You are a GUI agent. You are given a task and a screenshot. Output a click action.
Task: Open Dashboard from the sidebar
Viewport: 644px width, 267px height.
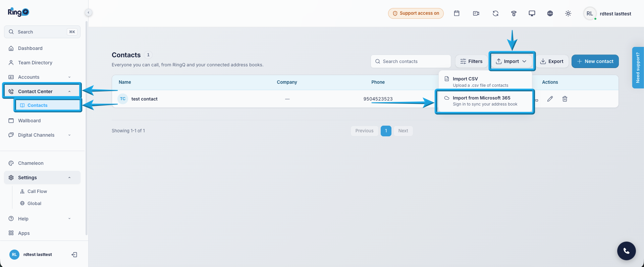click(42, 48)
